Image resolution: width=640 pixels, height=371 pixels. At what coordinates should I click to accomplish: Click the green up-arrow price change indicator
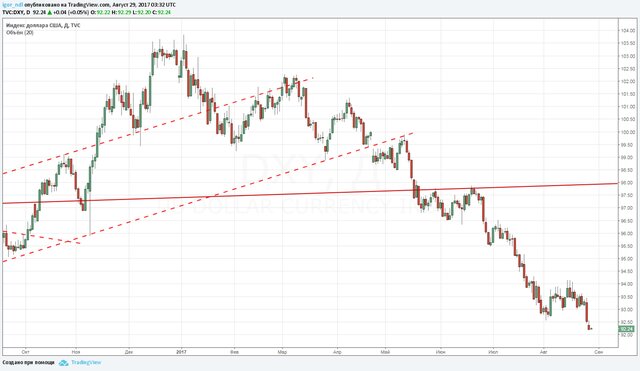[49, 13]
